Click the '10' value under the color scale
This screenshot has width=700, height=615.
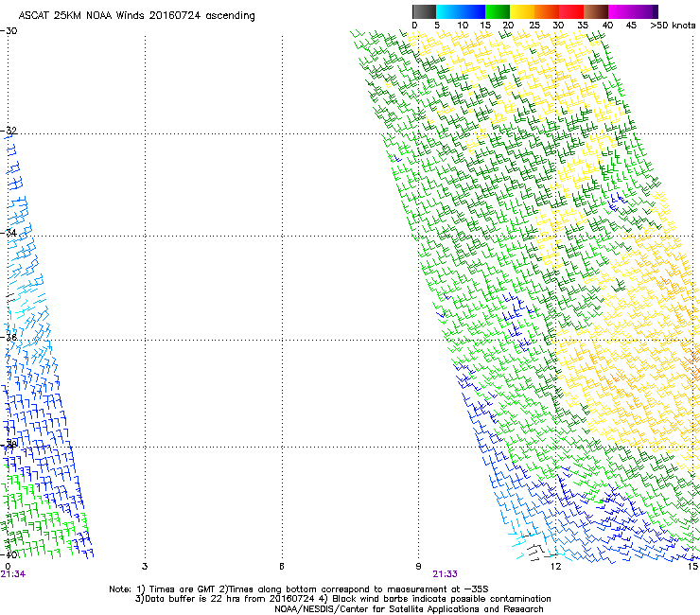coord(463,26)
